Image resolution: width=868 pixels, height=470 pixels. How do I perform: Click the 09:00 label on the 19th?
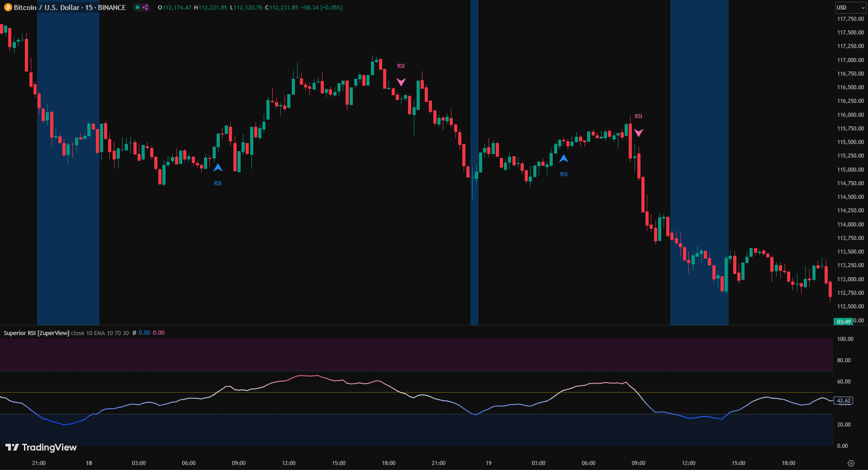tap(638, 463)
